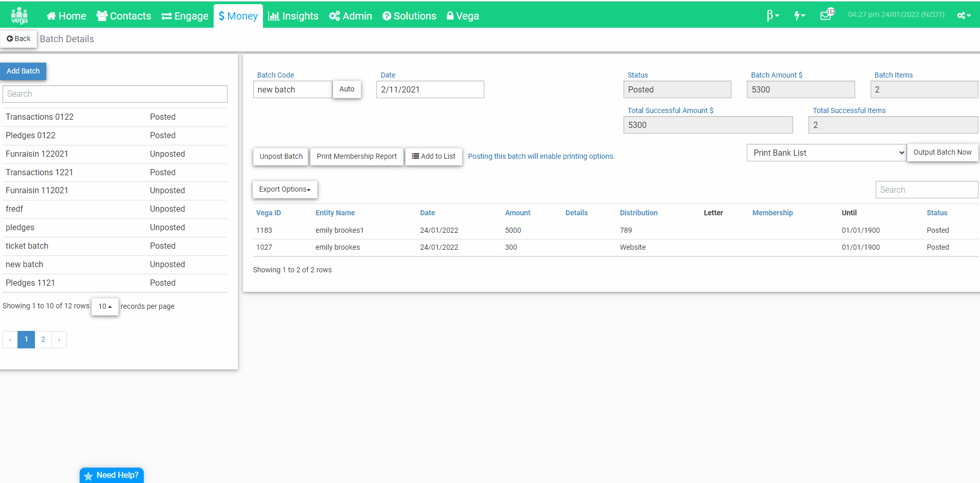Open the beta menu icon
Screen dimensions: 980x483
[x=772, y=15]
